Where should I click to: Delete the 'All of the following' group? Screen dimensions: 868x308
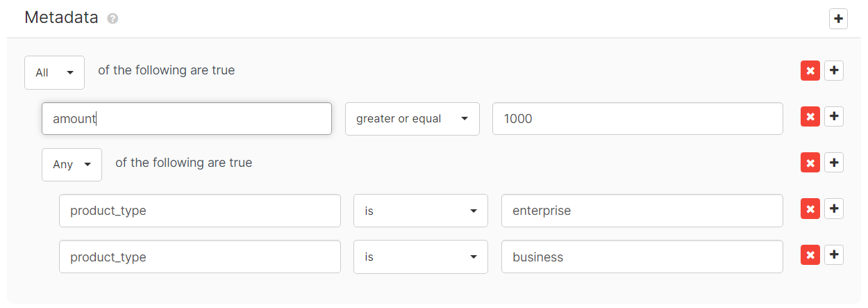[x=810, y=71]
